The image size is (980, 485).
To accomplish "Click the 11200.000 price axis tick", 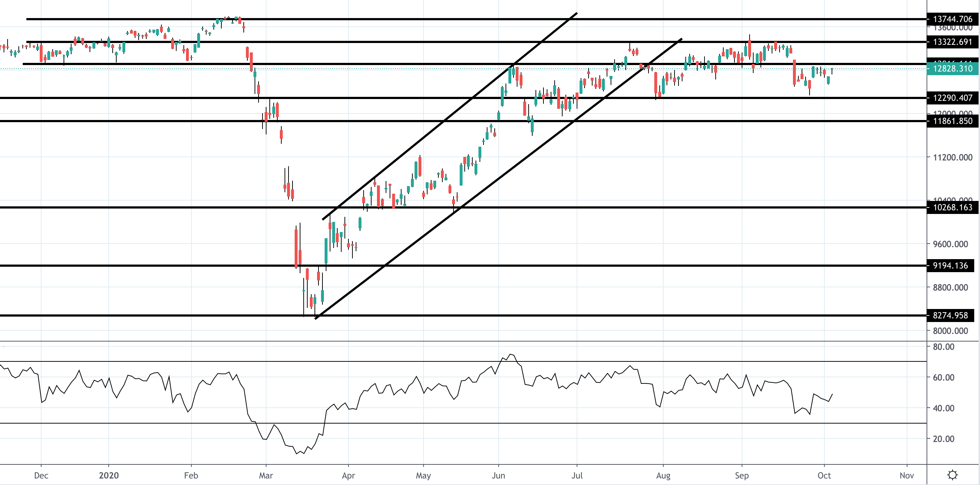I will tap(952, 157).
